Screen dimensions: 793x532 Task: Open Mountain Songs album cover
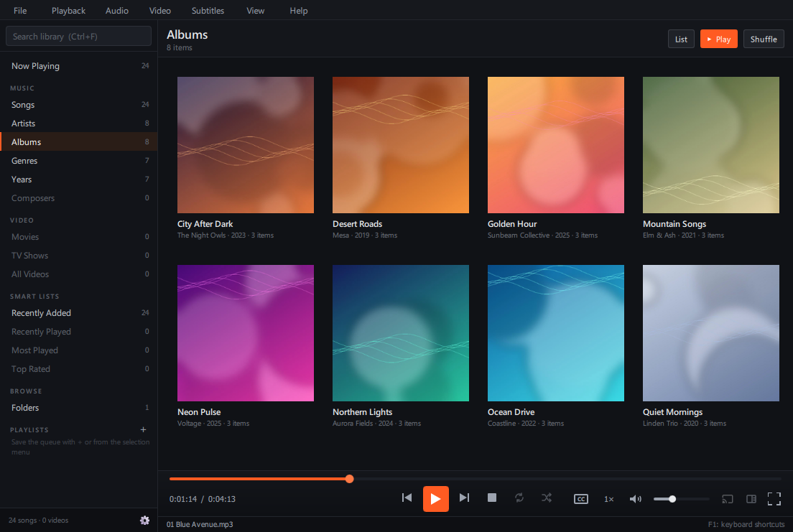(710, 145)
